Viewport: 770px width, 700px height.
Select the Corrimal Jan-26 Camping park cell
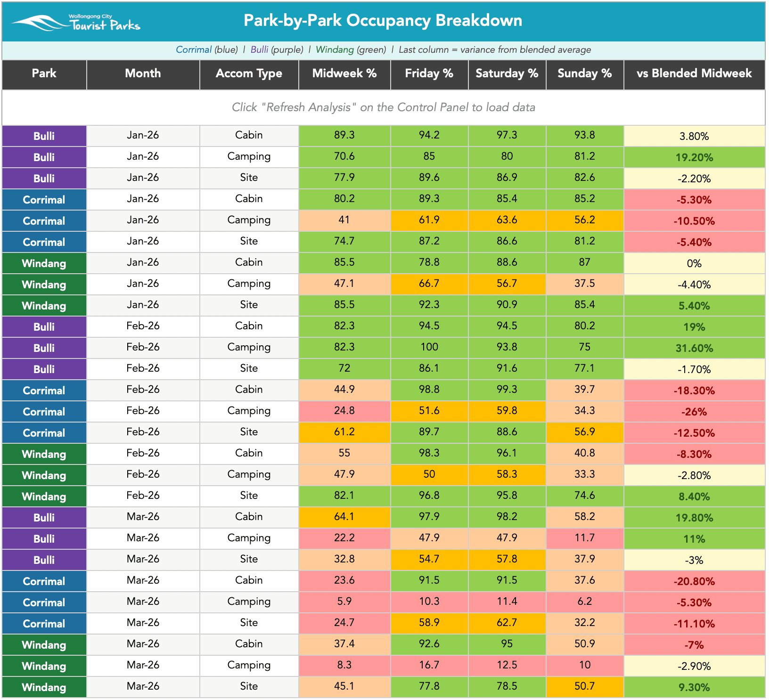tap(44, 221)
